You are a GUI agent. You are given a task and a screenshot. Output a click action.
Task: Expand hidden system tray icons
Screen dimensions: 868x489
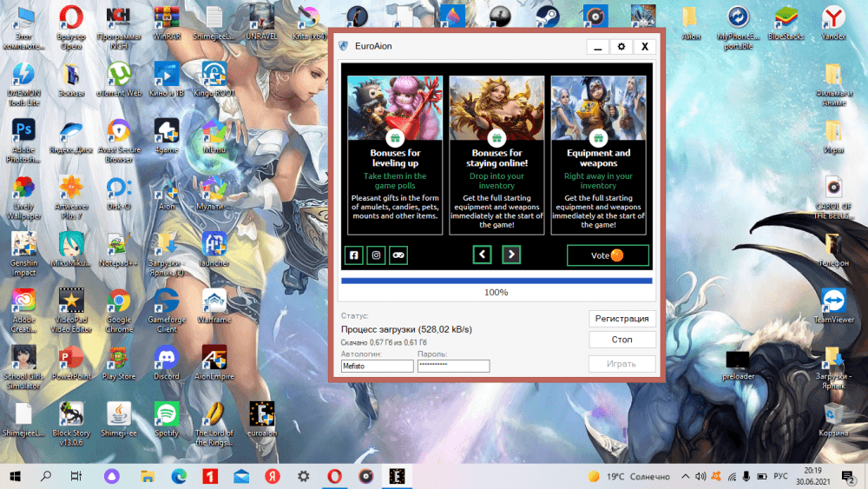click(685, 477)
